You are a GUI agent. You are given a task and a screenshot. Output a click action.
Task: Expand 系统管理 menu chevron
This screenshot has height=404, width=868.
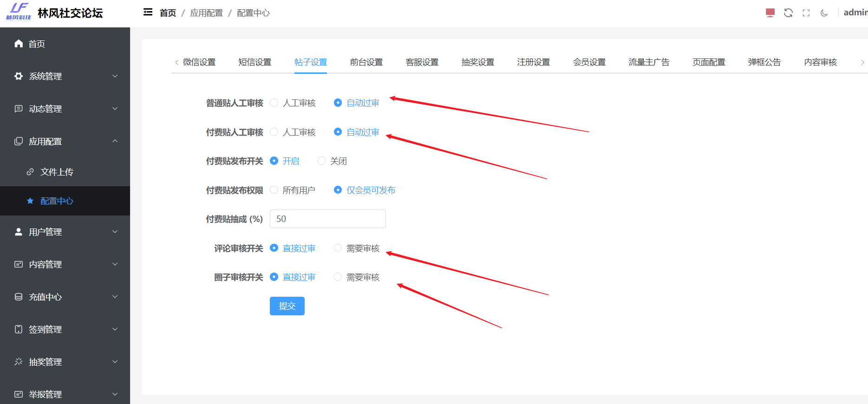point(115,76)
